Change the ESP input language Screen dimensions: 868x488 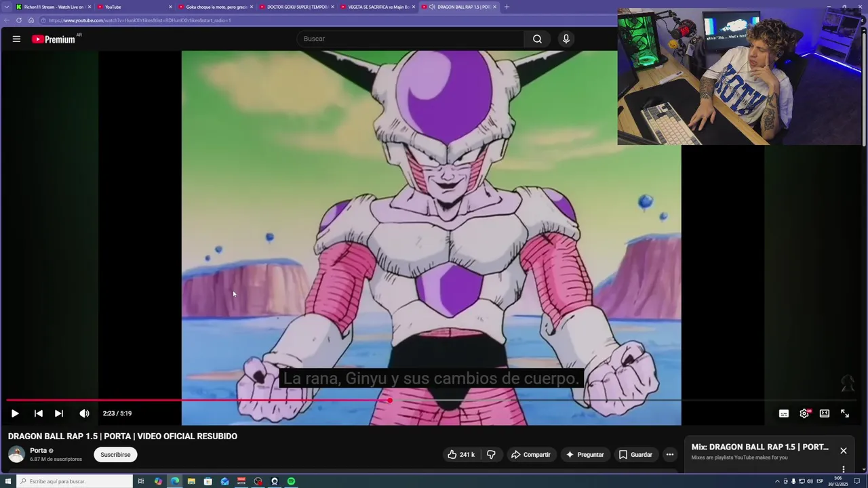coord(820,481)
